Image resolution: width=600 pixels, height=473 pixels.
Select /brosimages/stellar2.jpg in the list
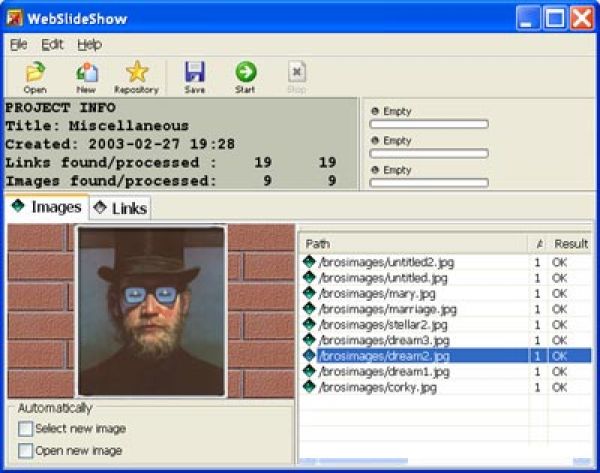(383, 325)
